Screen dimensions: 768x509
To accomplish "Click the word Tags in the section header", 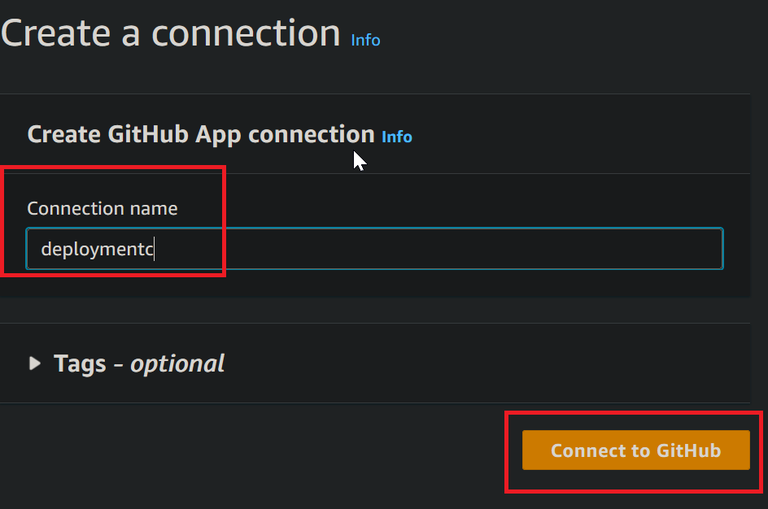I will coord(80,363).
